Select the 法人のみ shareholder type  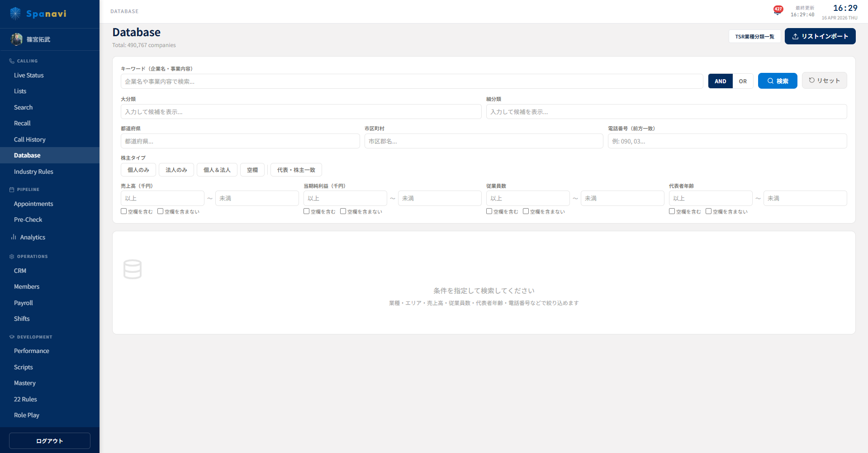pos(176,170)
